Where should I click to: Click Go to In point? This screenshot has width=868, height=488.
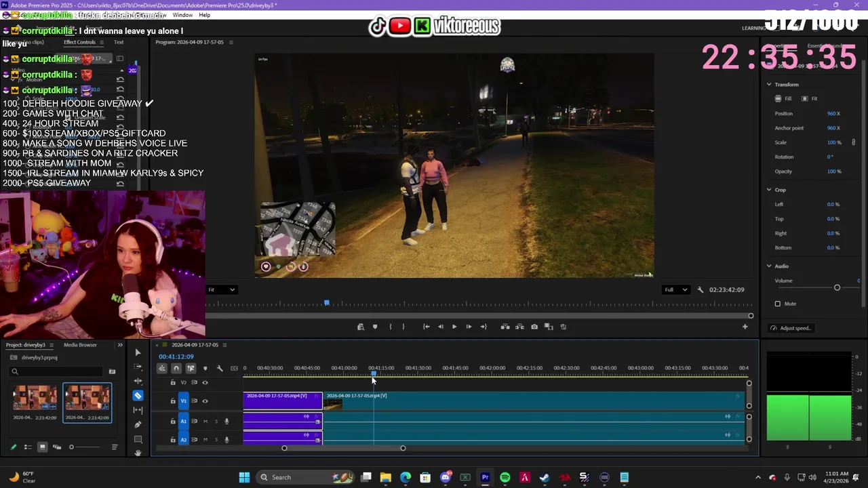426,327
